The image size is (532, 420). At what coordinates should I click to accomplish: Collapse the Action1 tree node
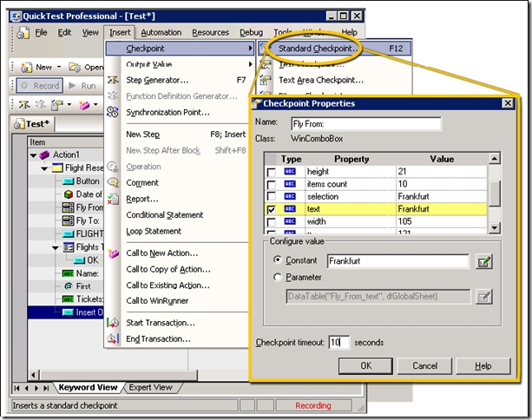[33, 155]
